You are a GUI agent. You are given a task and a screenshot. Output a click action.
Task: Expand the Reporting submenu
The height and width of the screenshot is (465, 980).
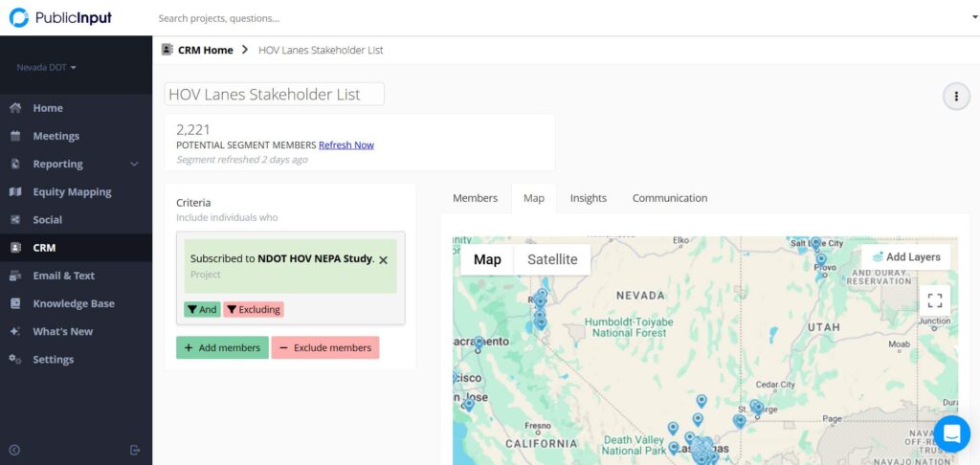[134, 164]
